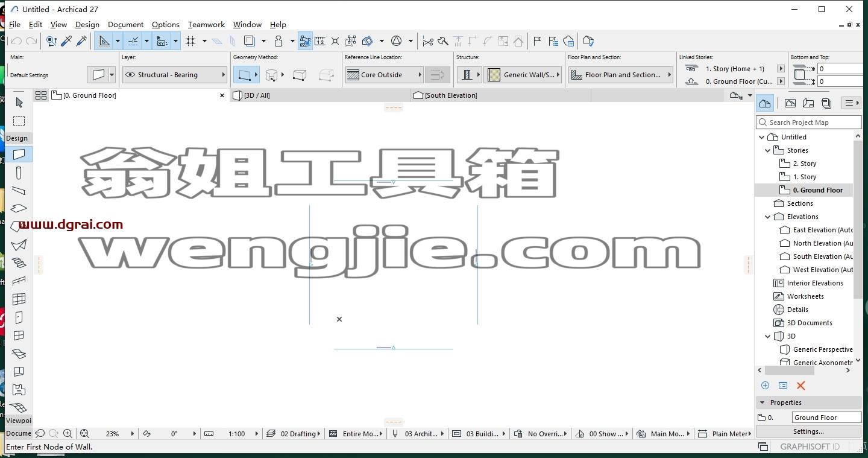The image size is (868, 458).
Task: Select the Railing tool
Action: click(x=19, y=281)
